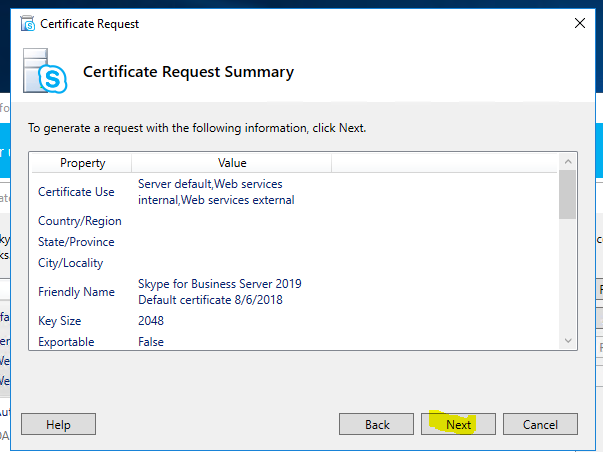This screenshot has width=603, height=452.
Task: Click the Exportable value False
Action: pyautogui.click(x=151, y=342)
